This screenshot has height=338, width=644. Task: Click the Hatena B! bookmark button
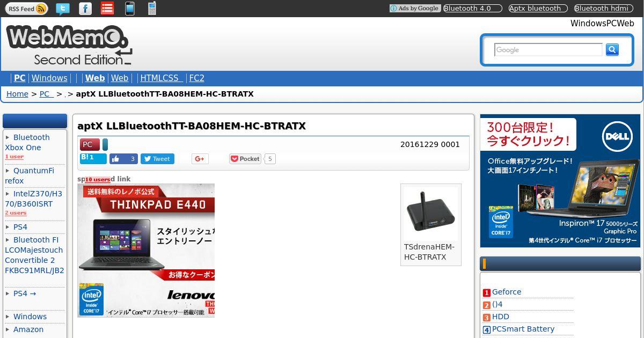pos(93,158)
